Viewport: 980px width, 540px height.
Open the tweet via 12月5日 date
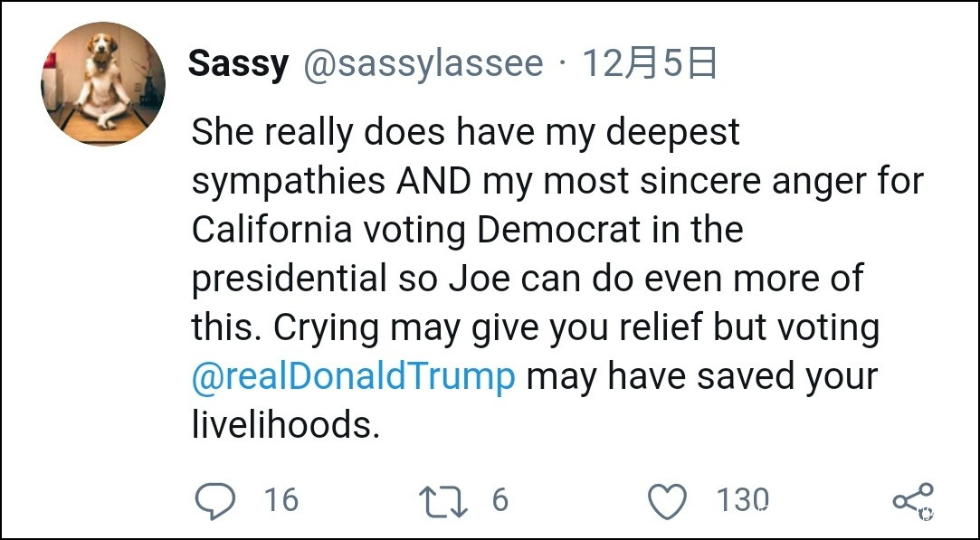tap(649, 64)
